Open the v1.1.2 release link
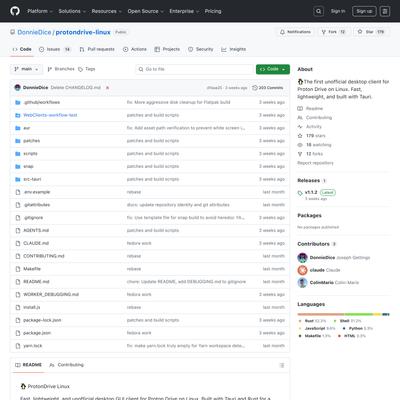Viewport: 400px width, 400px height. [311, 192]
